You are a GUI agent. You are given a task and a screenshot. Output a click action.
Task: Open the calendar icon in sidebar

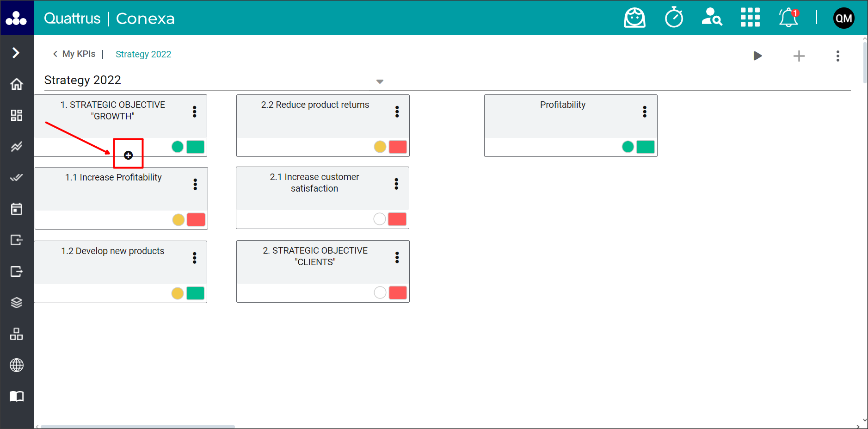17,209
